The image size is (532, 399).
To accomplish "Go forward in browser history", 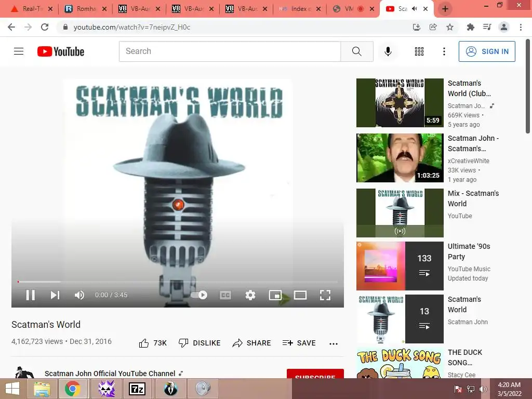I will point(28,27).
